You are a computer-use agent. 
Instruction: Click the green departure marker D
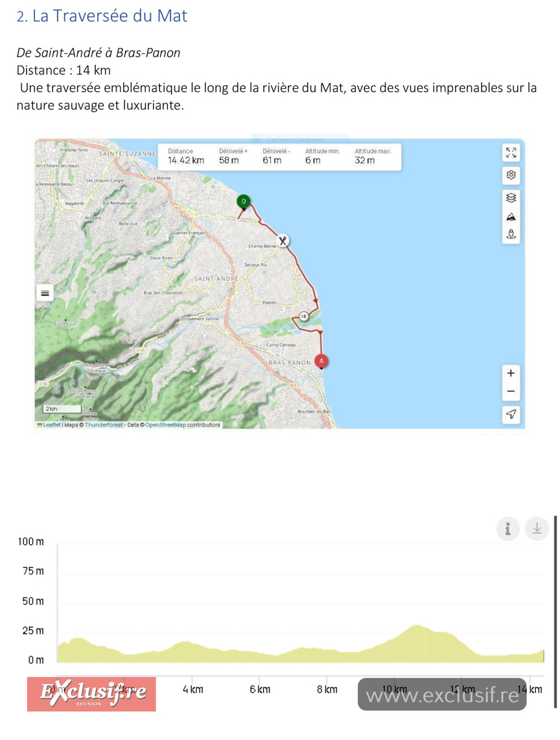point(244,202)
